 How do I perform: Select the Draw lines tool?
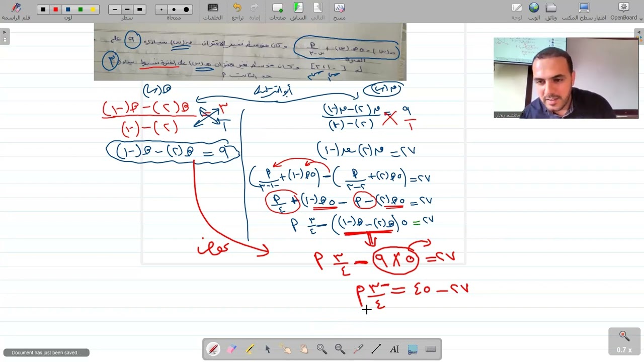click(x=376, y=349)
